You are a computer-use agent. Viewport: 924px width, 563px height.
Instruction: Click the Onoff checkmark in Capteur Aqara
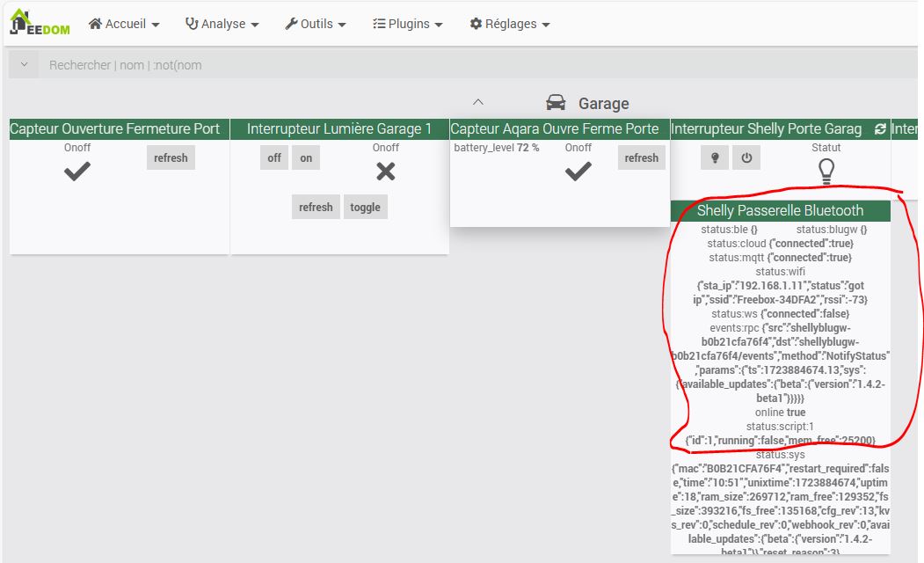[x=578, y=172]
